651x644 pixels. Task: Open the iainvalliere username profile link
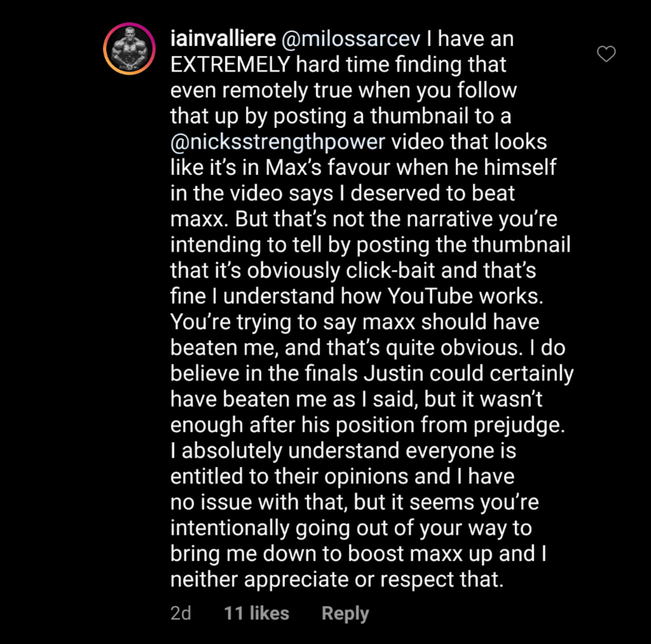tap(223, 39)
